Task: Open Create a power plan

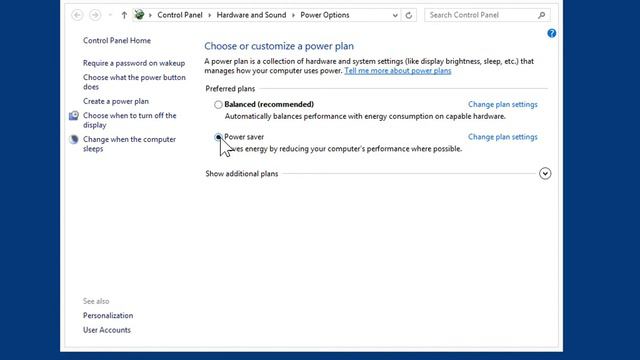Action: (116, 101)
